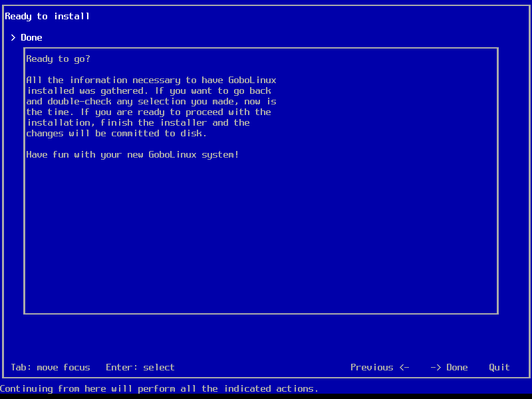532x399 pixels.
Task: Click the status line starting with Continuing from here
Action: 159,388
